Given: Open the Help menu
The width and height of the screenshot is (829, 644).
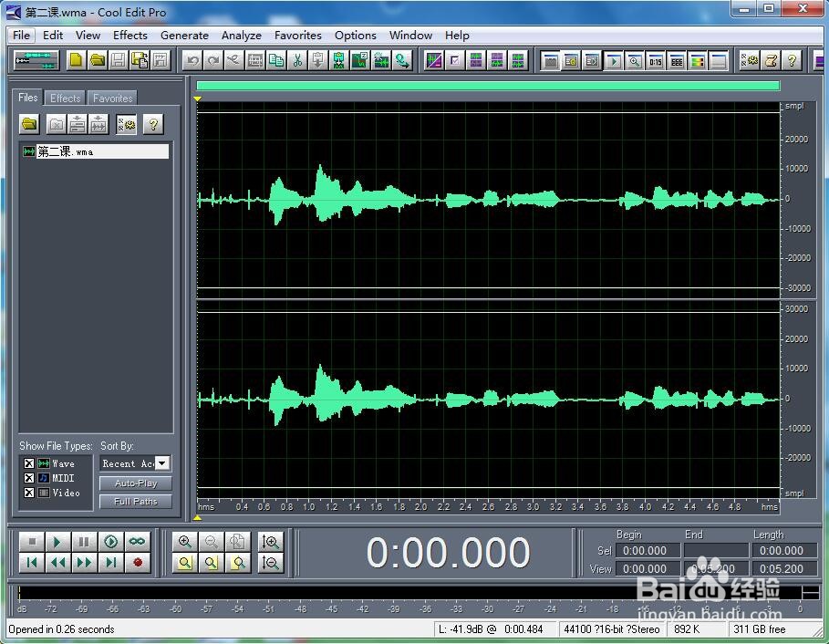Looking at the screenshot, I should [457, 36].
